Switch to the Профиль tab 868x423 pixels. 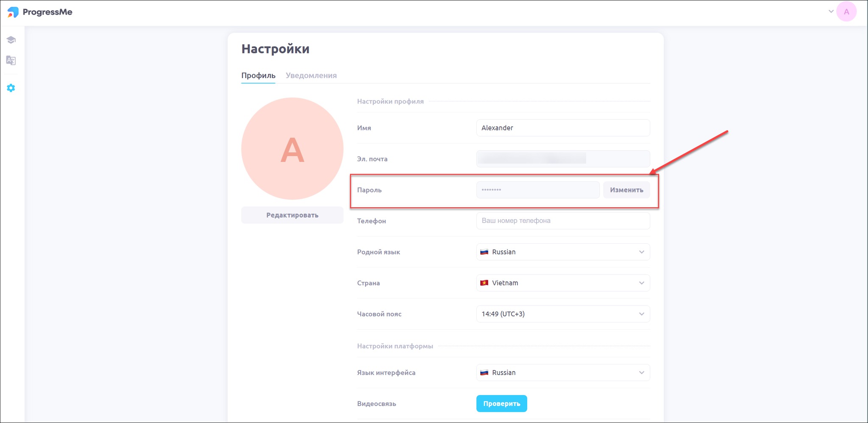tap(258, 75)
